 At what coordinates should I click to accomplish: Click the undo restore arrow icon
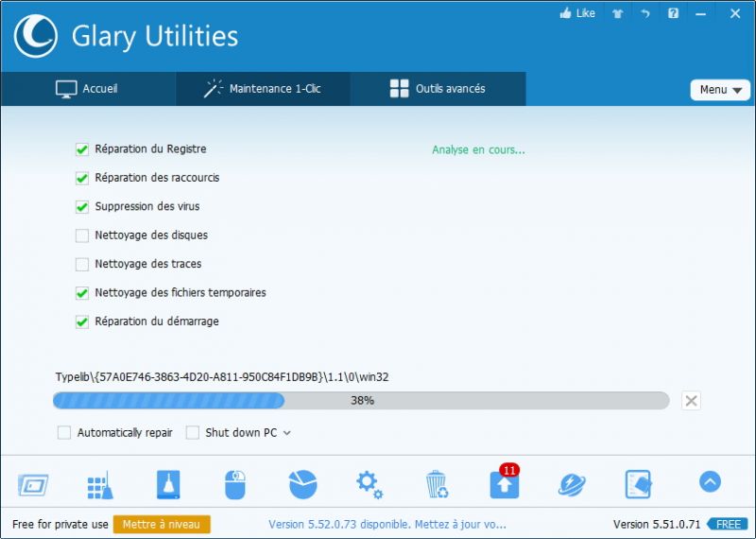tap(645, 13)
